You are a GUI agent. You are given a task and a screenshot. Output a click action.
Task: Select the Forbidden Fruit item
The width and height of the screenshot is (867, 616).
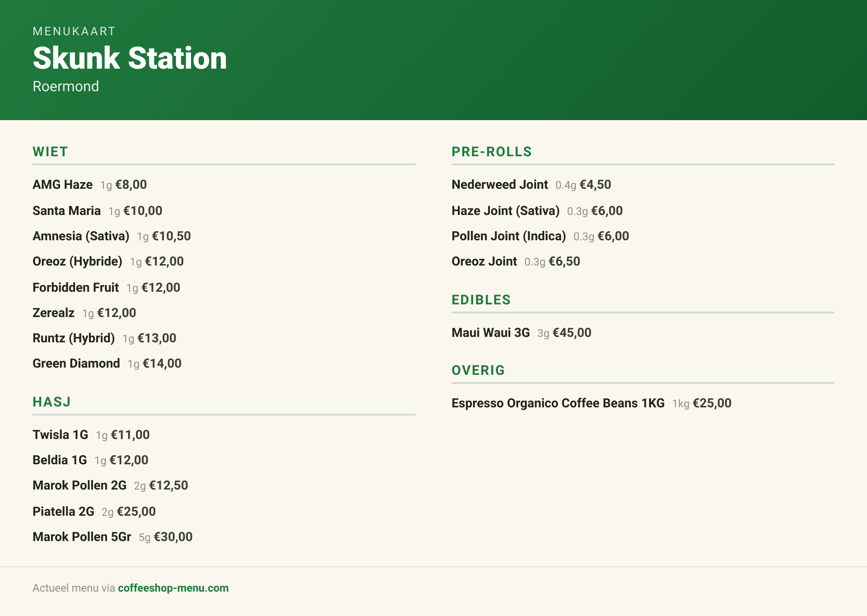(x=75, y=288)
